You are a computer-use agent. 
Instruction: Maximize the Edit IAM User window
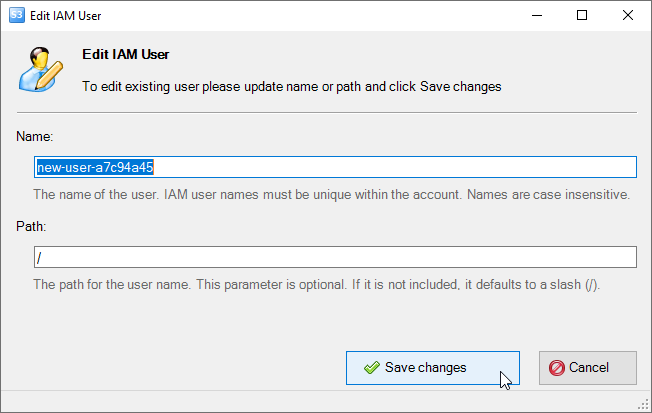click(582, 15)
